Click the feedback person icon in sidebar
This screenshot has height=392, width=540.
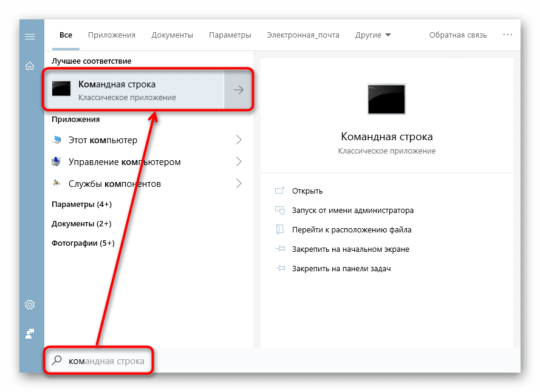click(30, 334)
